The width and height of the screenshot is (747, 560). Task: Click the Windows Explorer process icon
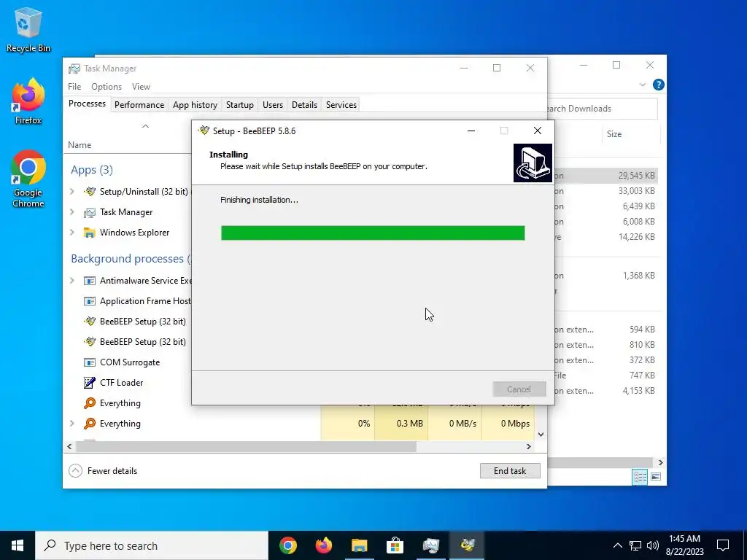pyautogui.click(x=90, y=233)
